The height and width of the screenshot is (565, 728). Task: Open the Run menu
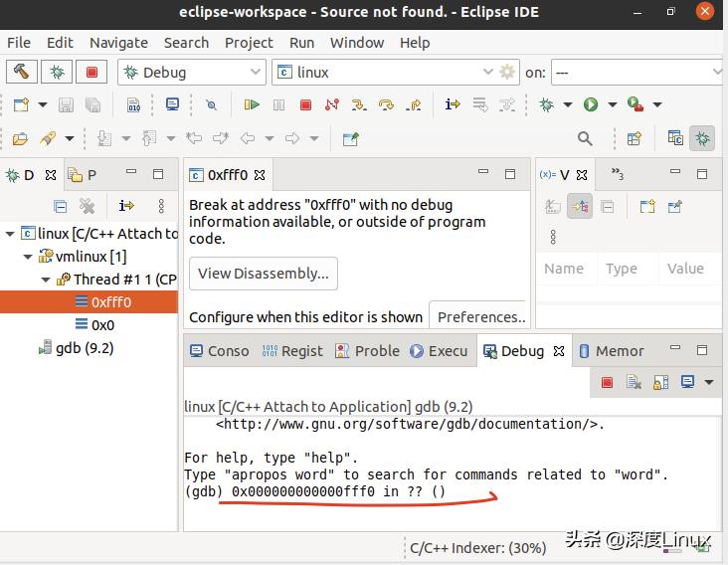click(301, 43)
